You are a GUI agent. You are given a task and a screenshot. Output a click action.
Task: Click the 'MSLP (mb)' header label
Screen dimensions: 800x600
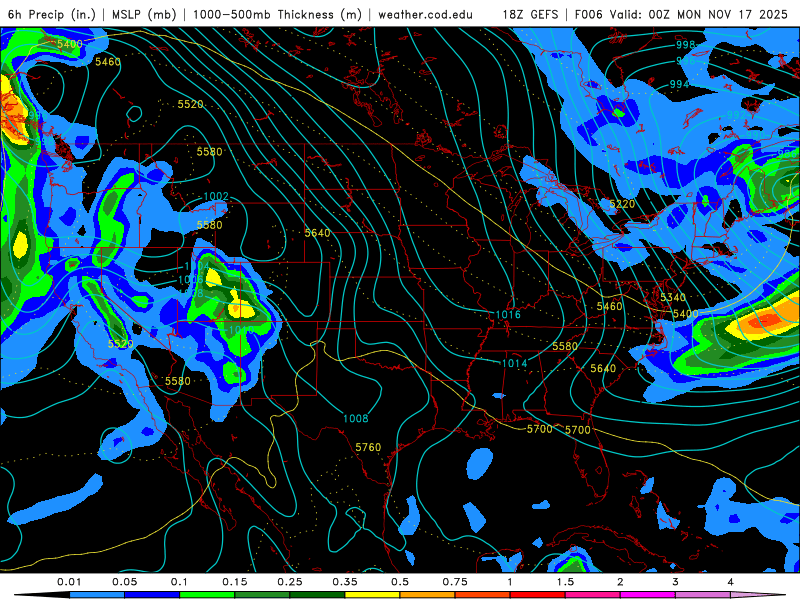(144, 14)
